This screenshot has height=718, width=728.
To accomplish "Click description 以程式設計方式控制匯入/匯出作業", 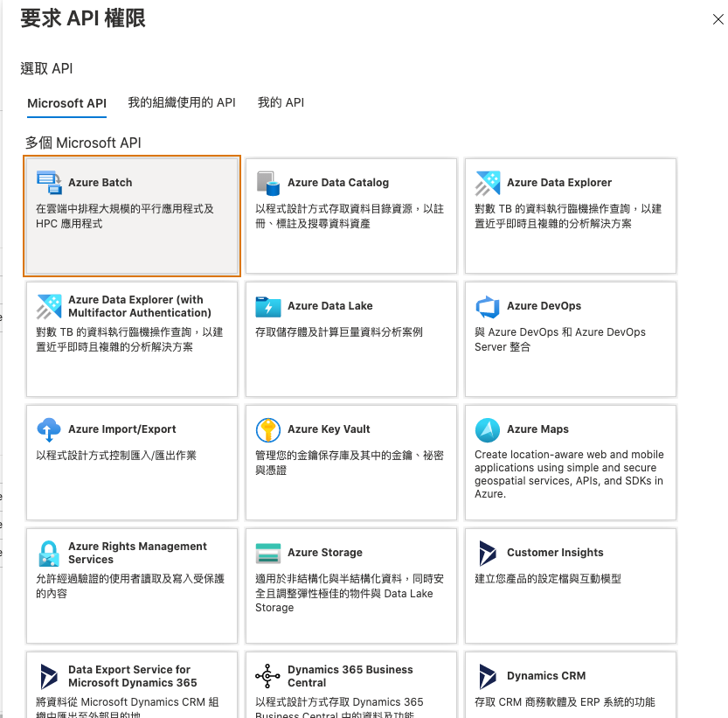I will tap(116, 455).
